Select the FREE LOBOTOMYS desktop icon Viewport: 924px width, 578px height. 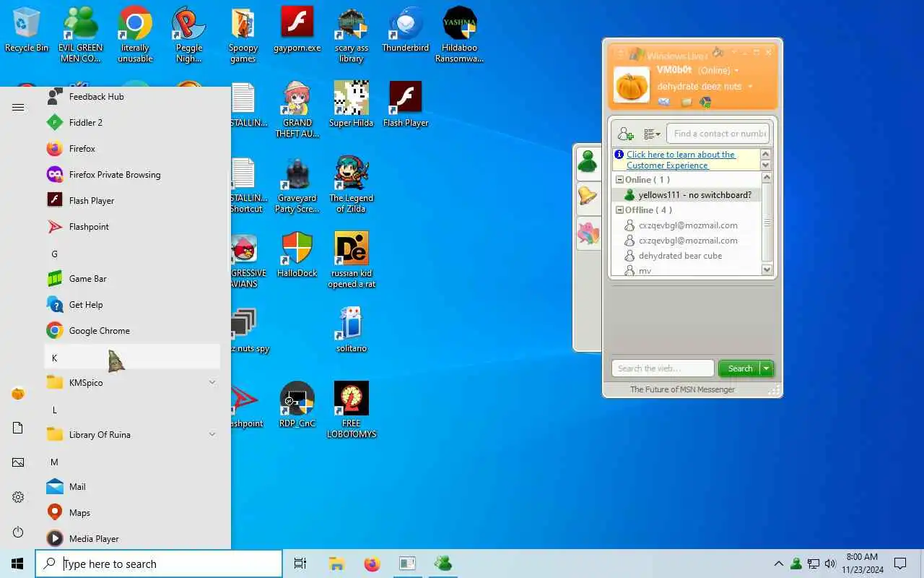(352, 410)
